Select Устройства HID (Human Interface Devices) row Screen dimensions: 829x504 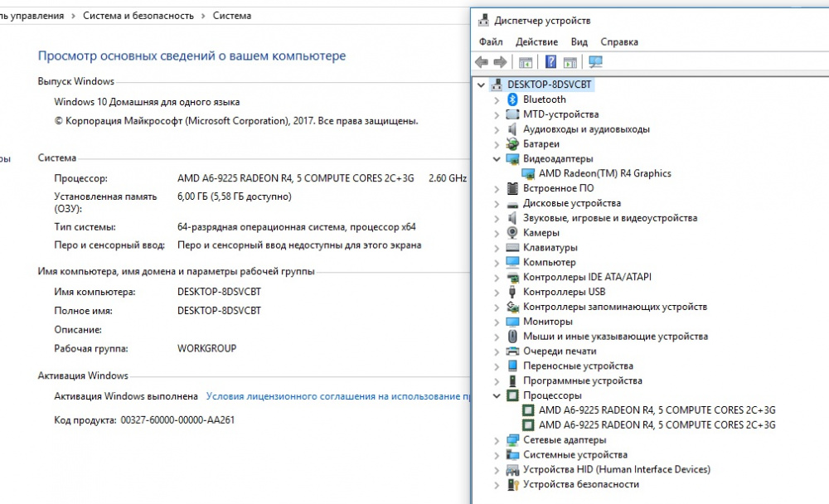617,470
